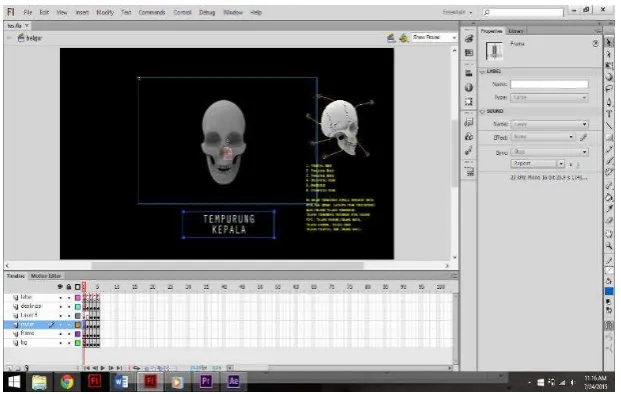Click the Play button in the timeline
This screenshot has height=394, width=621.
pos(103,368)
